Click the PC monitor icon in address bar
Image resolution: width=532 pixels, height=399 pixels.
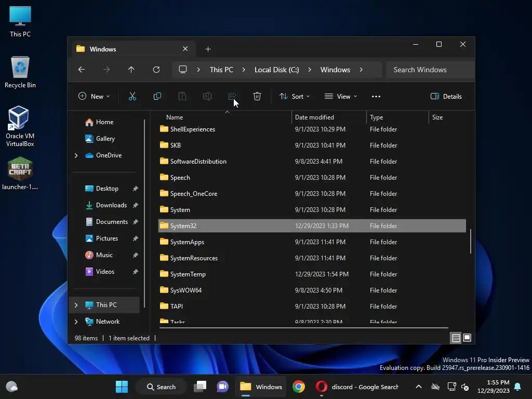point(183,70)
